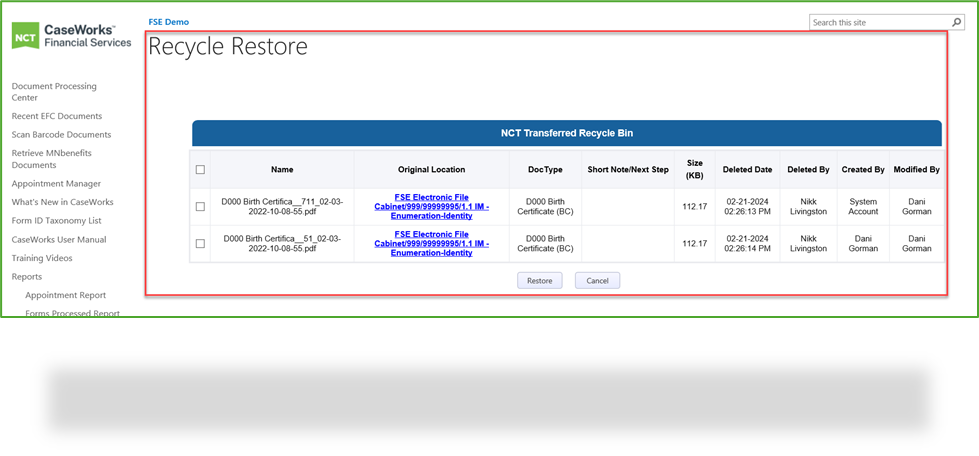The image size is (979, 456).
Task: Click the search magnifier icon
Action: click(957, 22)
